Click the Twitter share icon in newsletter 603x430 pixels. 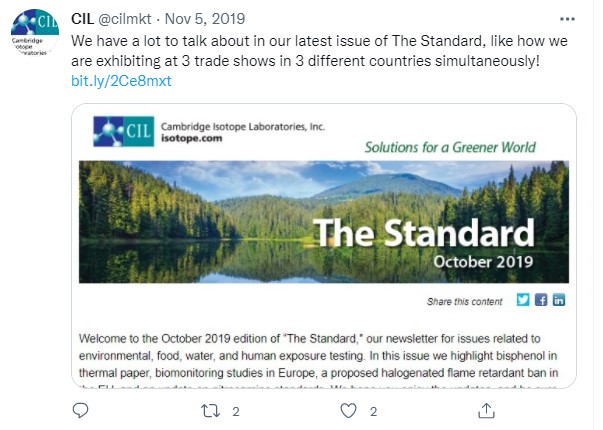pos(523,300)
